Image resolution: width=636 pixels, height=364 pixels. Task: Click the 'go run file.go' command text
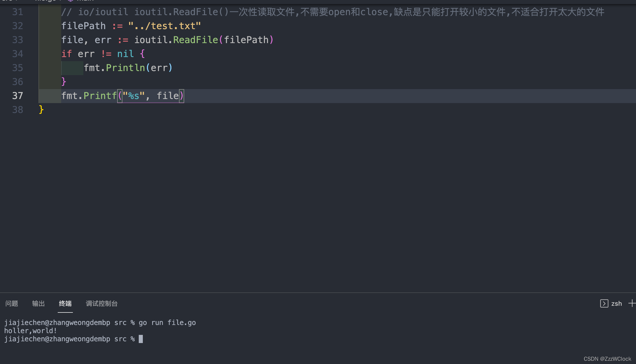(x=167, y=323)
